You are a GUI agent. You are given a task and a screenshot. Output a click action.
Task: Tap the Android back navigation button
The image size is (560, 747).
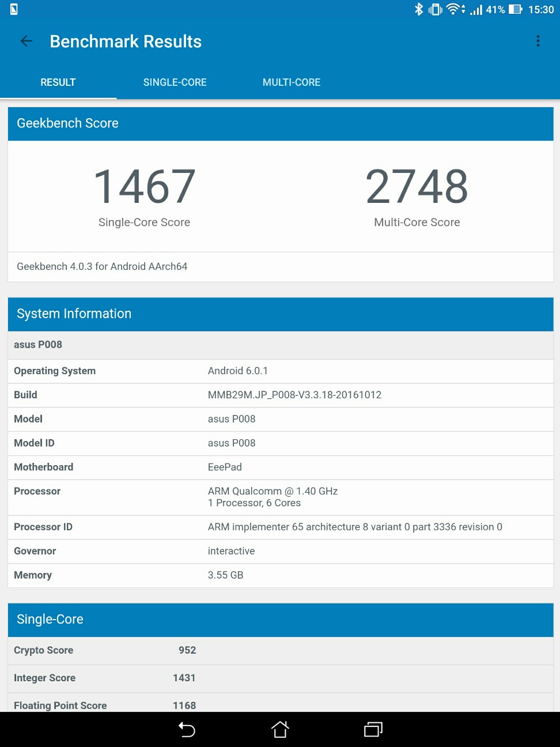pyautogui.click(x=187, y=730)
